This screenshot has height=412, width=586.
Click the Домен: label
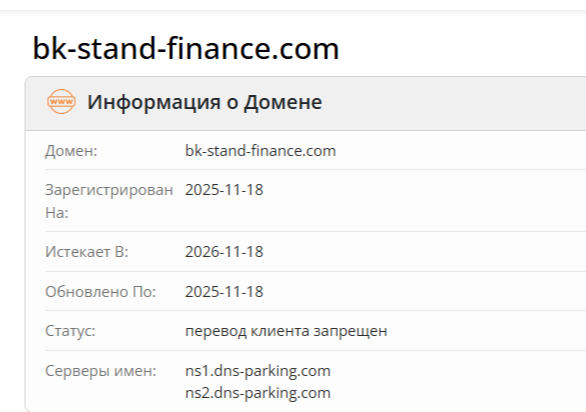coord(71,151)
